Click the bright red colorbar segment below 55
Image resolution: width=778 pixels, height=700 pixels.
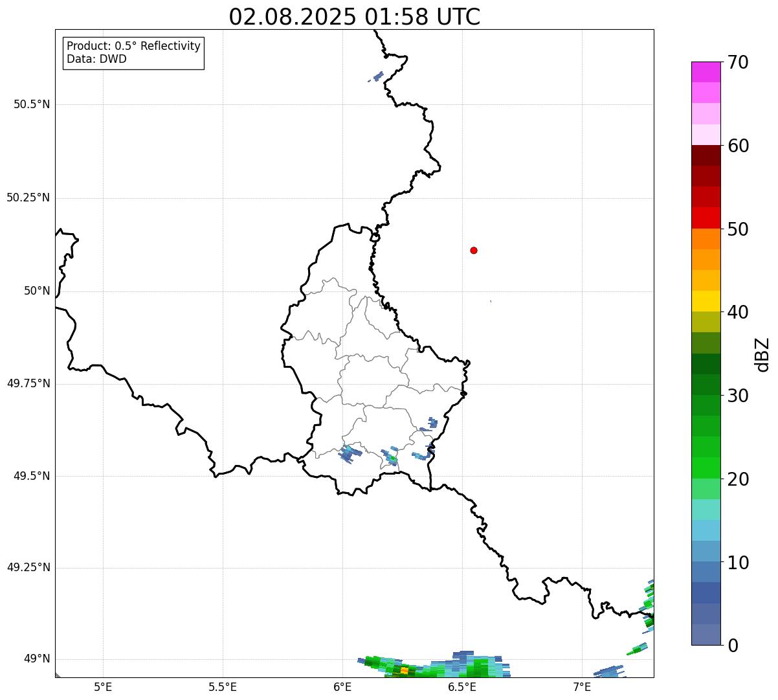[x=706, y=218]
